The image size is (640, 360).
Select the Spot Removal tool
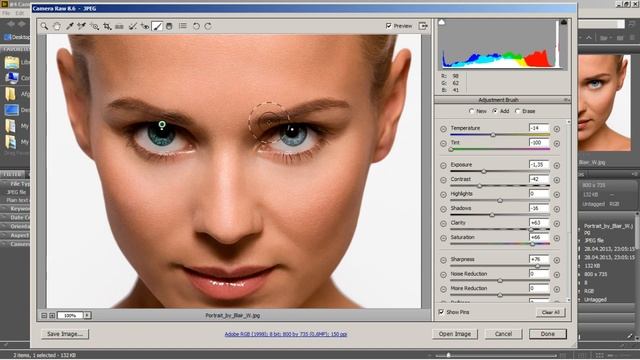tap(132, 26)
